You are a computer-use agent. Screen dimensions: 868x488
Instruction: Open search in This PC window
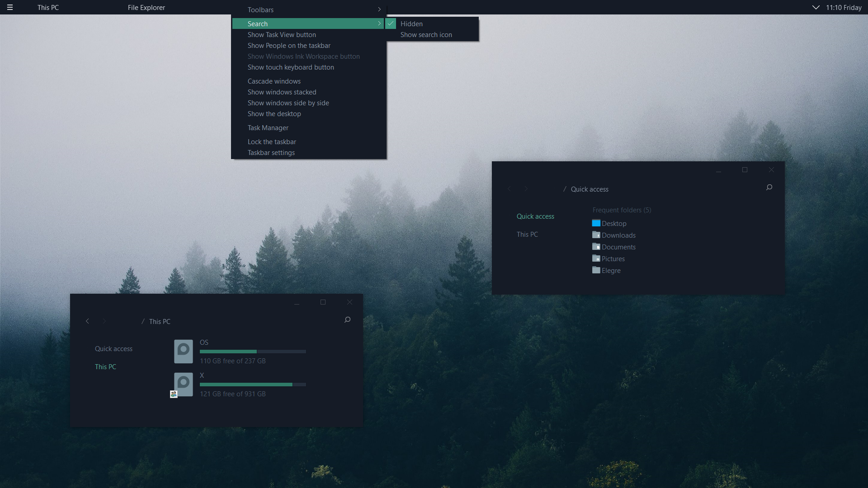tap(347, 320)
